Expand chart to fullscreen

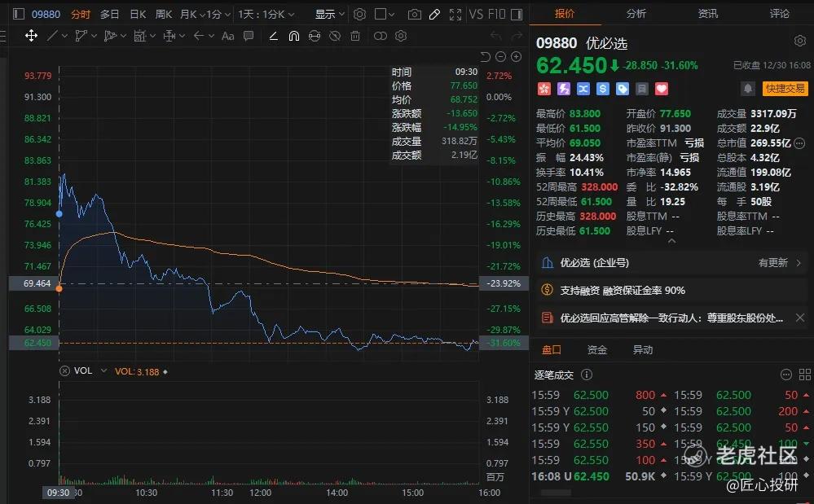coord(455,14)
